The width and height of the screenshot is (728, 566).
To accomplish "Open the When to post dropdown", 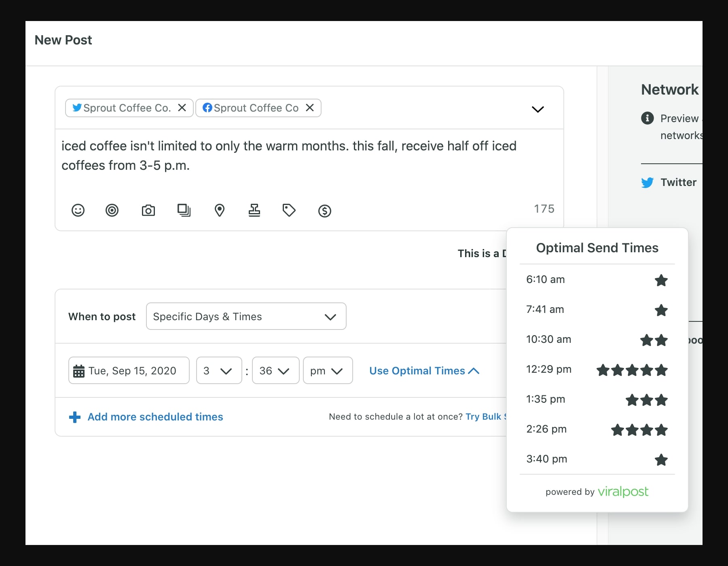I will pyautogui.click(x=246, y=317).
